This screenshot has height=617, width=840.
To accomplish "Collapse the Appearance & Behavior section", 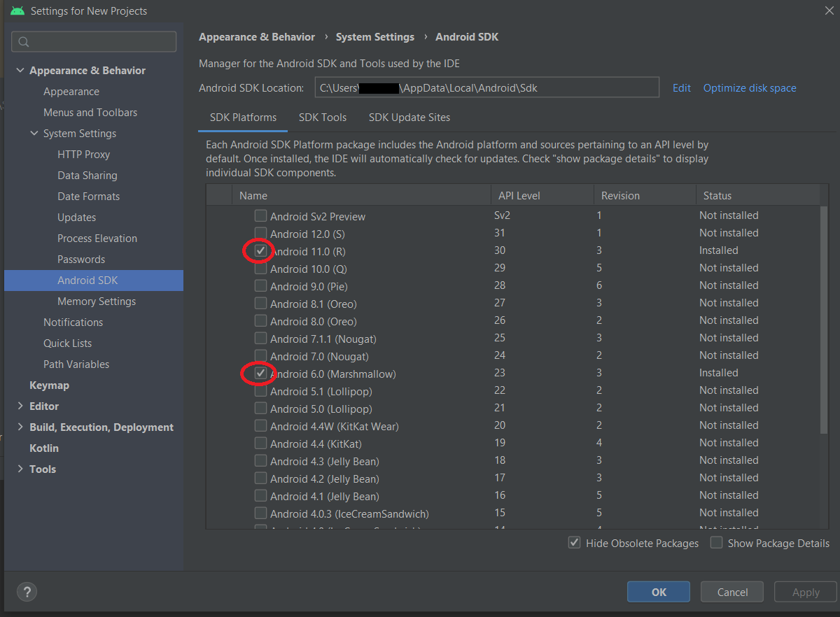I will [20, 71].
